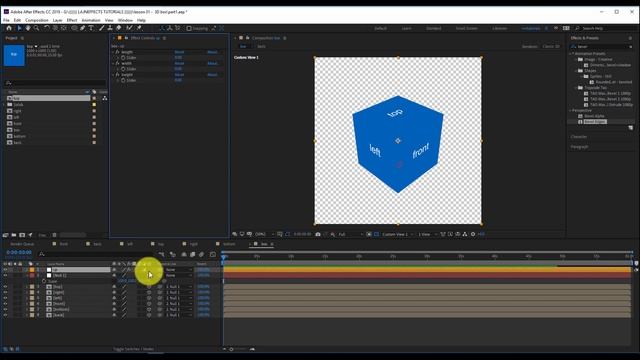Select the Hand tool
The height and width of the screenshot is (360, 640).
tap(28, 28)
